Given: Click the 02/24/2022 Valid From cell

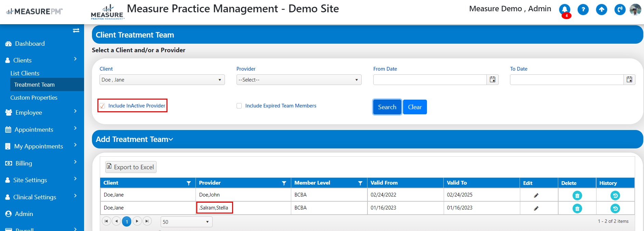Looking at the screenshot, I should (405, 195).
